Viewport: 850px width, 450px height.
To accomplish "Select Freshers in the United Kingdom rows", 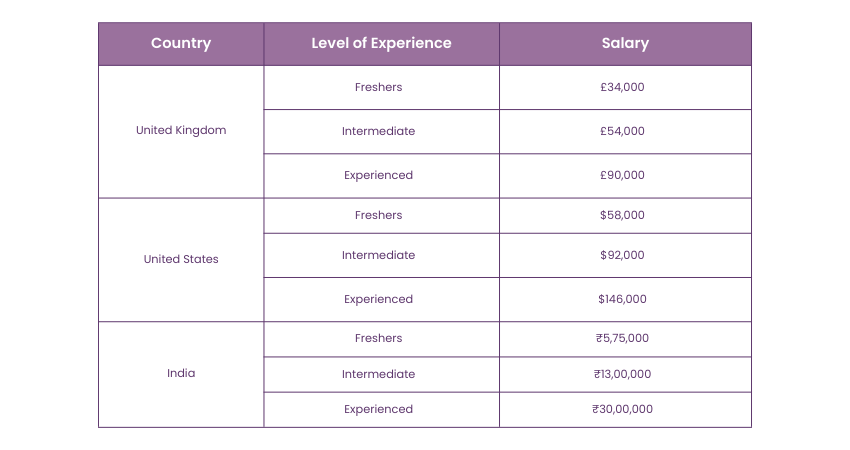I will 378,87.
